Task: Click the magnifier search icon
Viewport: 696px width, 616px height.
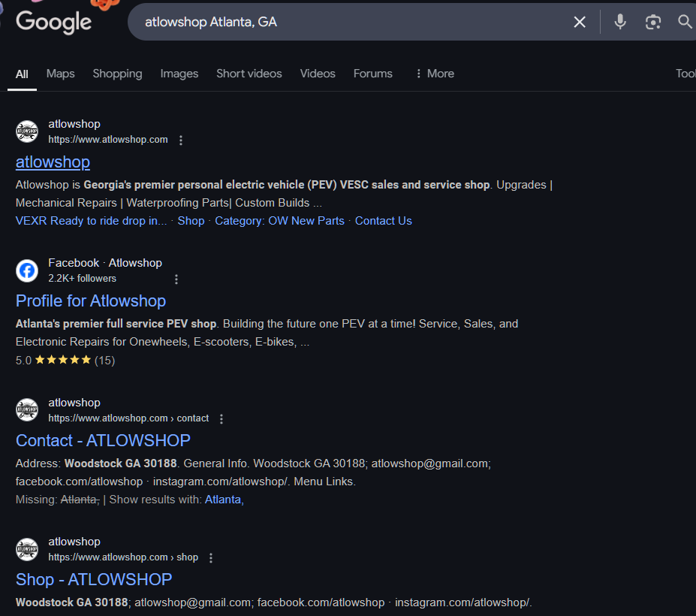Action: click(x=685, y=21)
